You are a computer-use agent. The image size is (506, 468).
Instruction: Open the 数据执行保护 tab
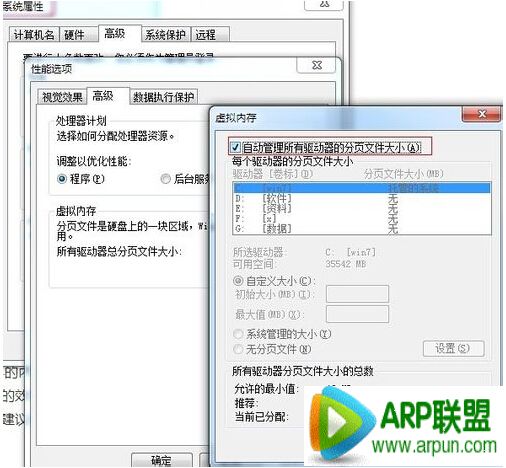(164, 97)
